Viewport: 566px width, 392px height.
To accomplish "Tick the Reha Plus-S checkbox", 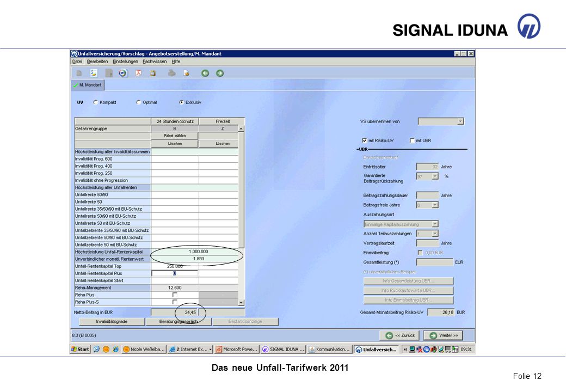I will pyautogui.click(x=175, y=302).
